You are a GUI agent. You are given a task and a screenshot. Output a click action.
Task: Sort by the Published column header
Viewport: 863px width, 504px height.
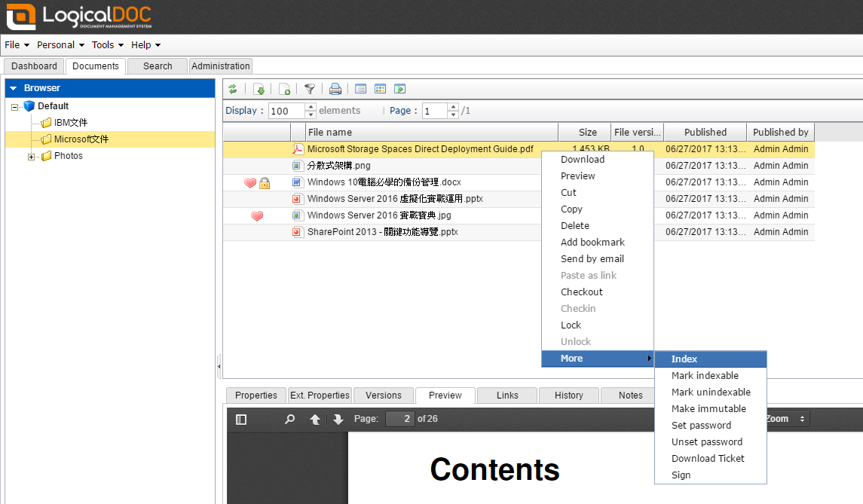click(x=705, y=132)
